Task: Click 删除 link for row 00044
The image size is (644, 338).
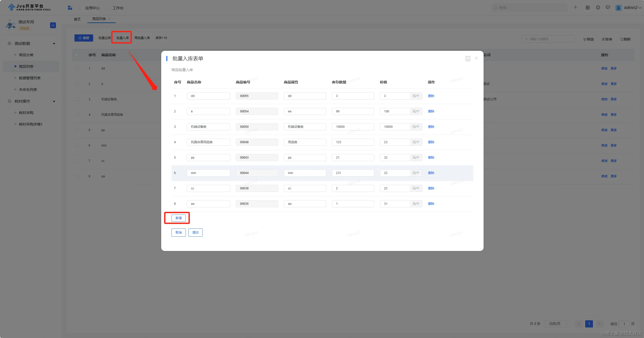Action: click(431, 173)
